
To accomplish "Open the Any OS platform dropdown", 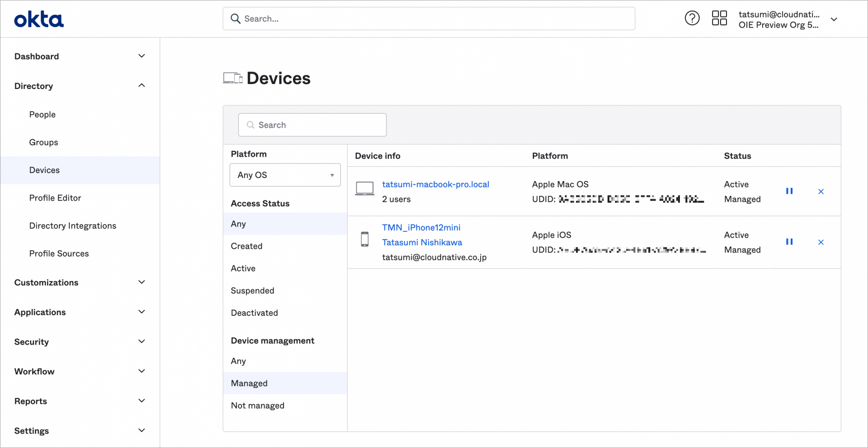I will [x=285, y=175].
